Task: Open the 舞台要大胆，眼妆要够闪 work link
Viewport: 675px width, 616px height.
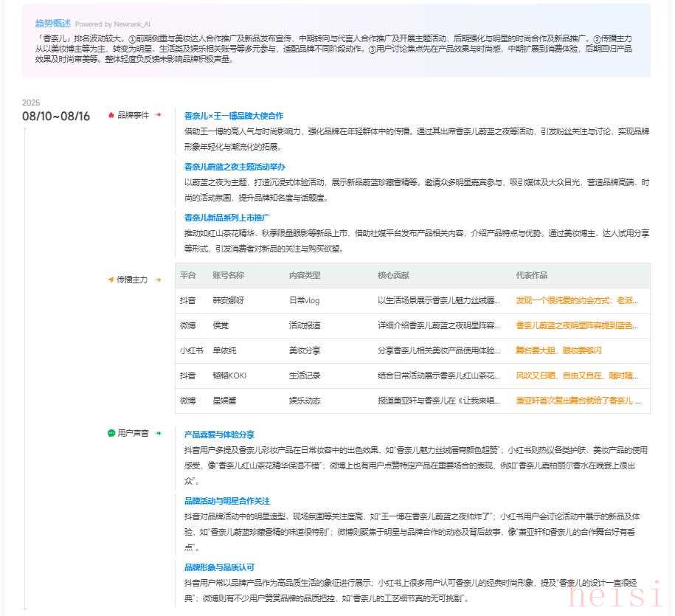Action: pos(558,350)
